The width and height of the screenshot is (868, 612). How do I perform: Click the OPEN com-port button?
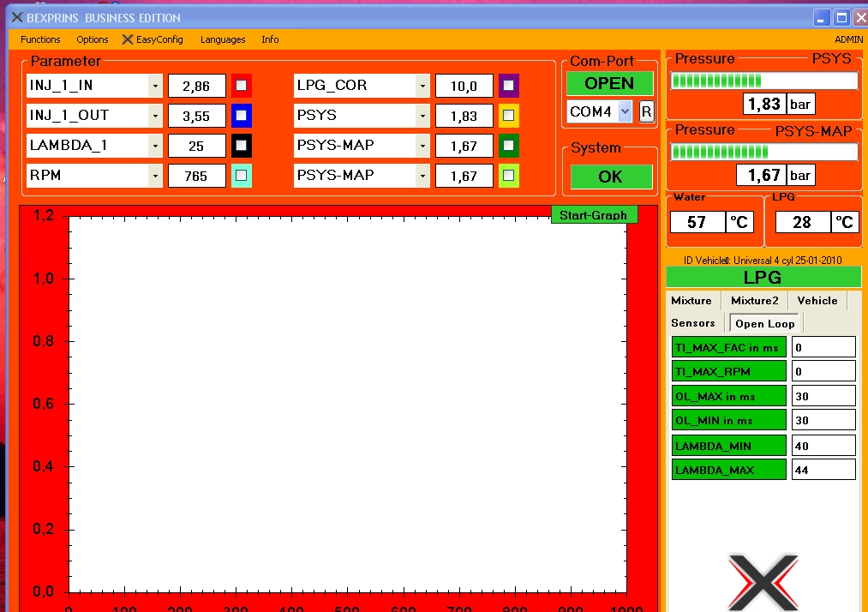[x=609, y=83]
